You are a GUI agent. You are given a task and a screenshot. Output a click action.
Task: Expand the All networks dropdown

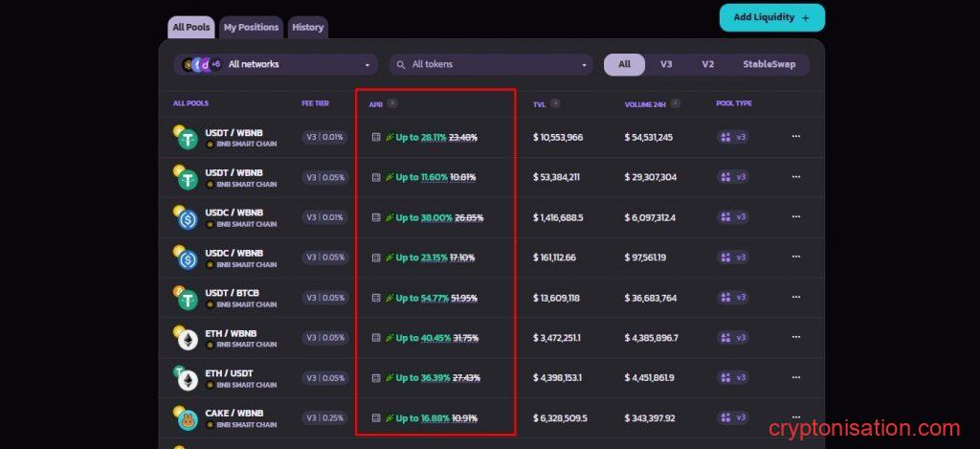(277, 64)
